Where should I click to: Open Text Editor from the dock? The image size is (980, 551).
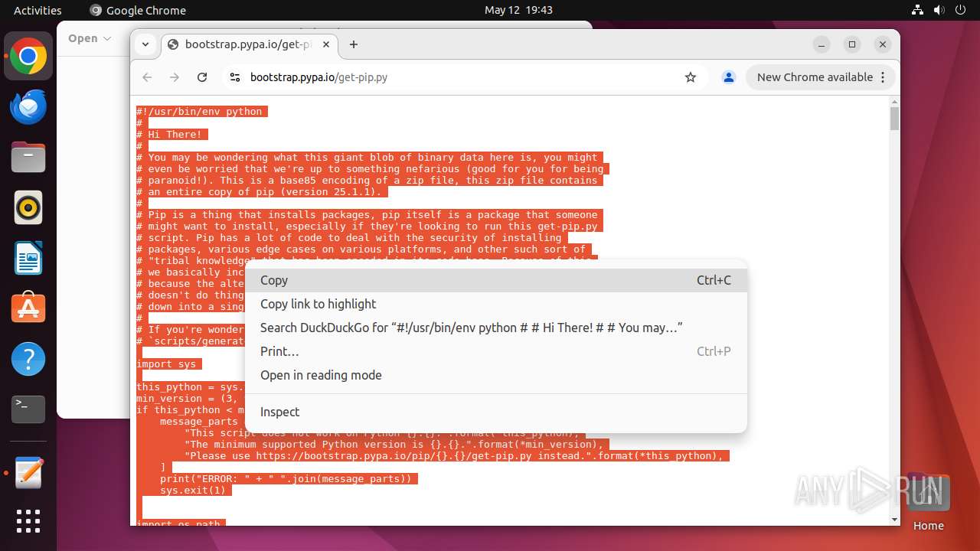point(28,473)
